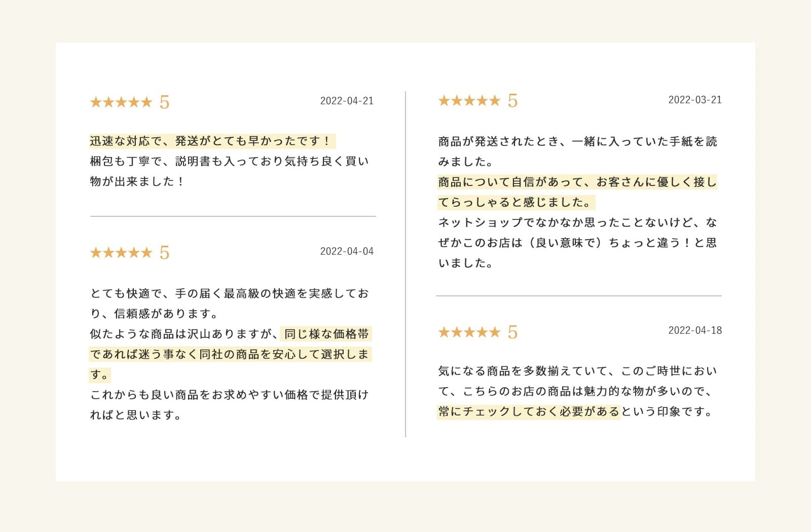Click the rating number 5 beside 2022-04-21 stars
The image size is (811, 532).
coord(164,102)
